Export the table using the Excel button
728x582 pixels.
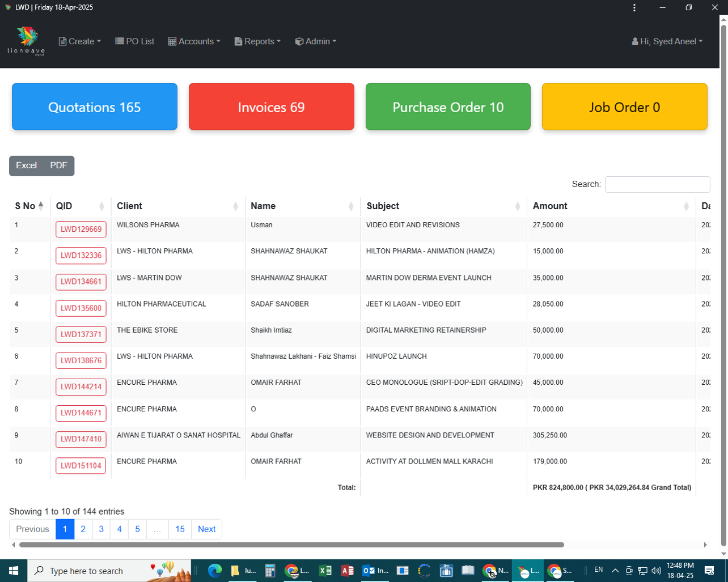[26, 165]
